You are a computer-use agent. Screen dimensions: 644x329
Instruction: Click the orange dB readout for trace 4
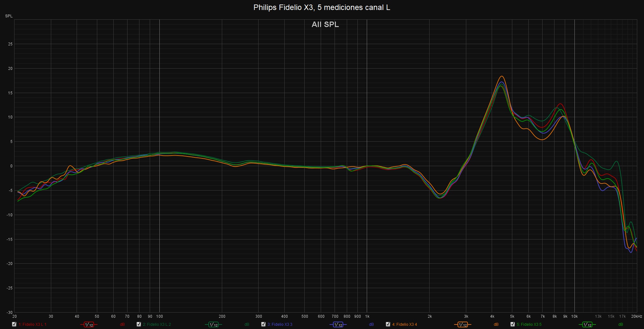[496, 324]
